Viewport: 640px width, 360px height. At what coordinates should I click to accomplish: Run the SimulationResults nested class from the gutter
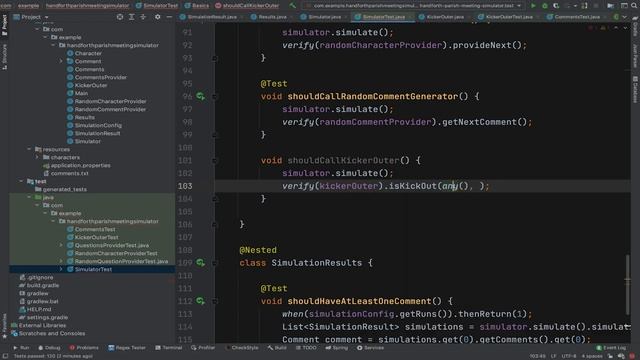tap(200, 263)
